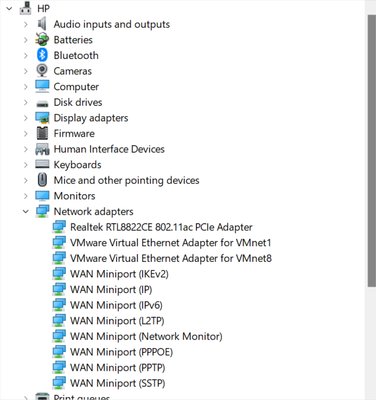The width and height of the screenshot is (376, 400).
Task: Click the Display adapters icon
Action: point(42,118)
